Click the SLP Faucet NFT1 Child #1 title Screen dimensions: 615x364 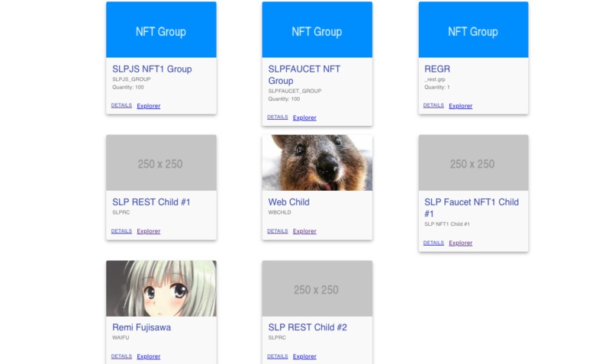[x=472, y=208]
